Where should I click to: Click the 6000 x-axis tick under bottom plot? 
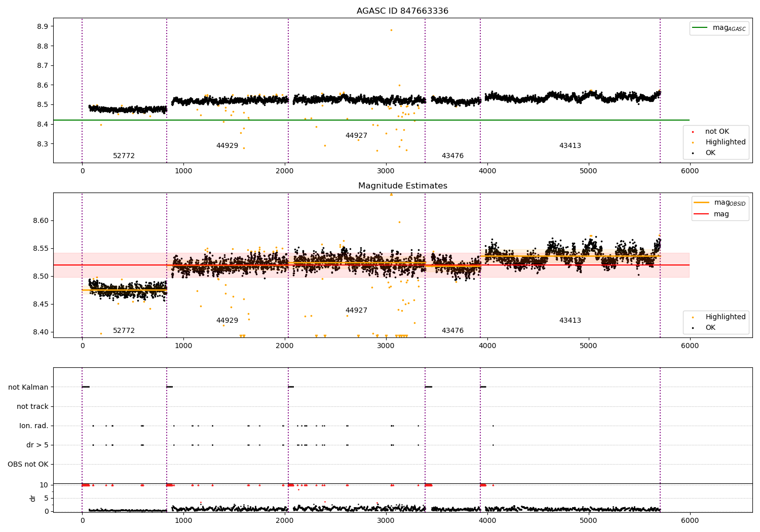pos(690,520)
